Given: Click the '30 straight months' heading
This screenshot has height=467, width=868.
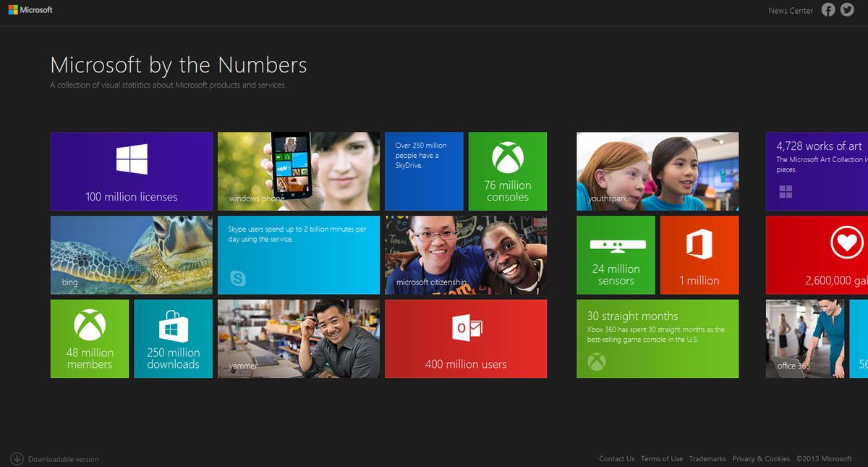Looking at the screenshot, I should (633, 316).
